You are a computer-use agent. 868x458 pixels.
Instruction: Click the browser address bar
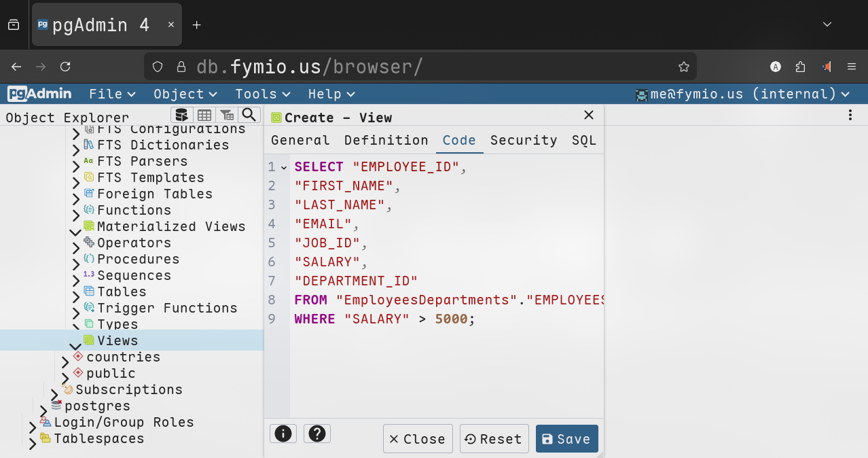[421, 67]
